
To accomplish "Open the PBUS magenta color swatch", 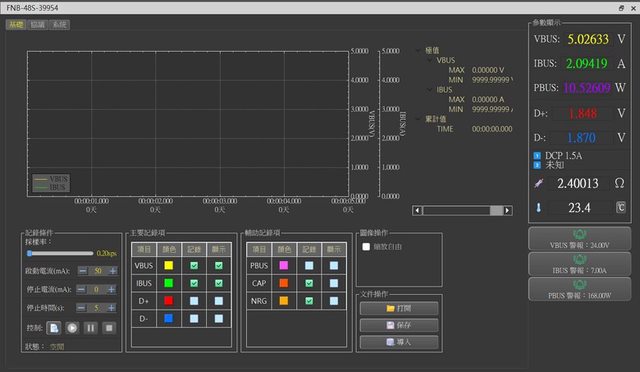I will [284, 265].
